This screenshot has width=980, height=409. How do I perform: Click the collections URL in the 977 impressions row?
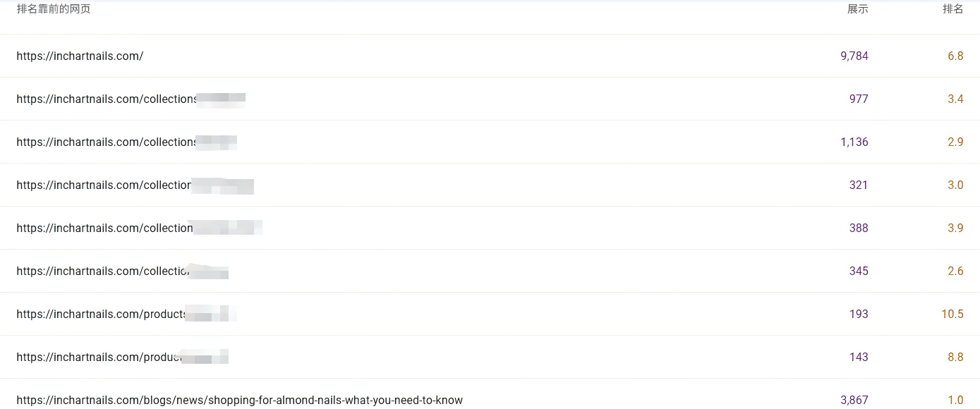click(107, 99)
